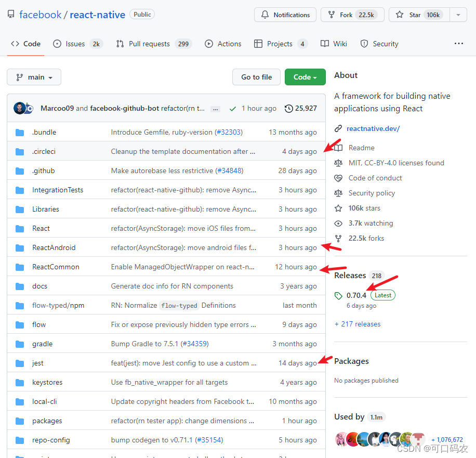Open the flow-typed/npm folder name

[58, 306]
